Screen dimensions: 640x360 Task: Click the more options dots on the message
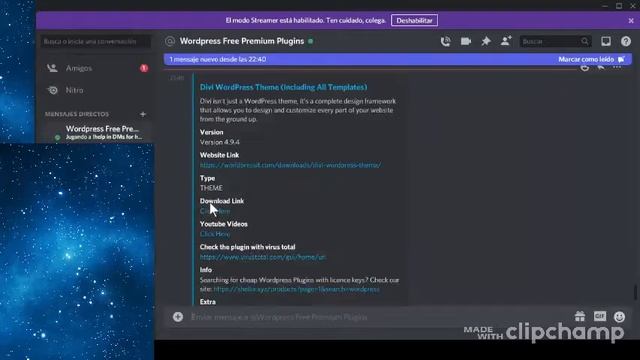pyautogui.click(x=617, y=67)
